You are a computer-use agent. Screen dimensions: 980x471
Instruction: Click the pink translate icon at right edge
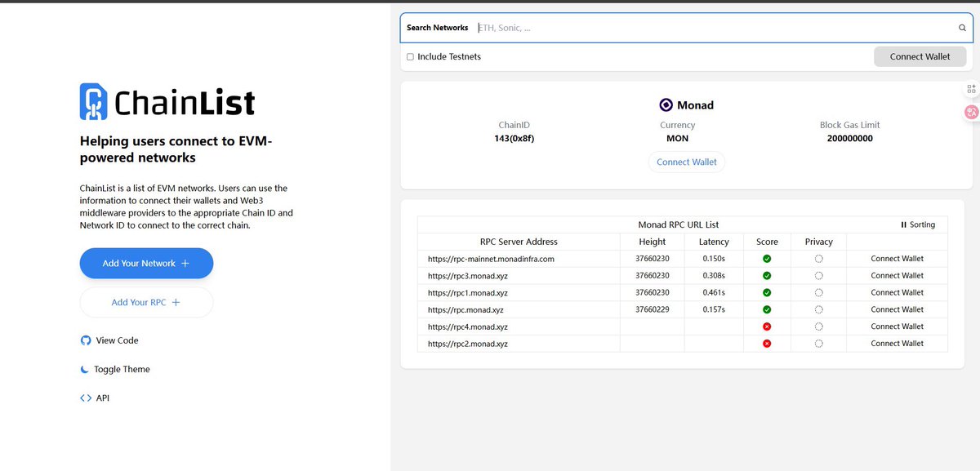coord(971,113)
